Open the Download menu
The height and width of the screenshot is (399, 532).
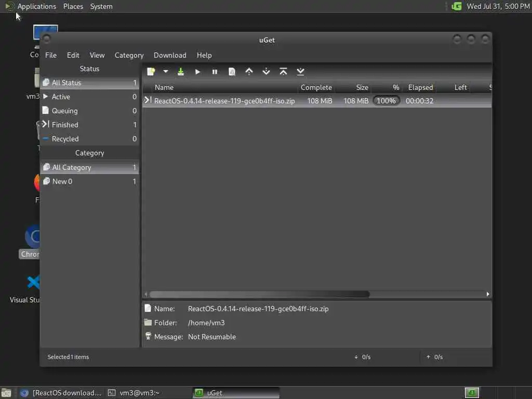170,55
